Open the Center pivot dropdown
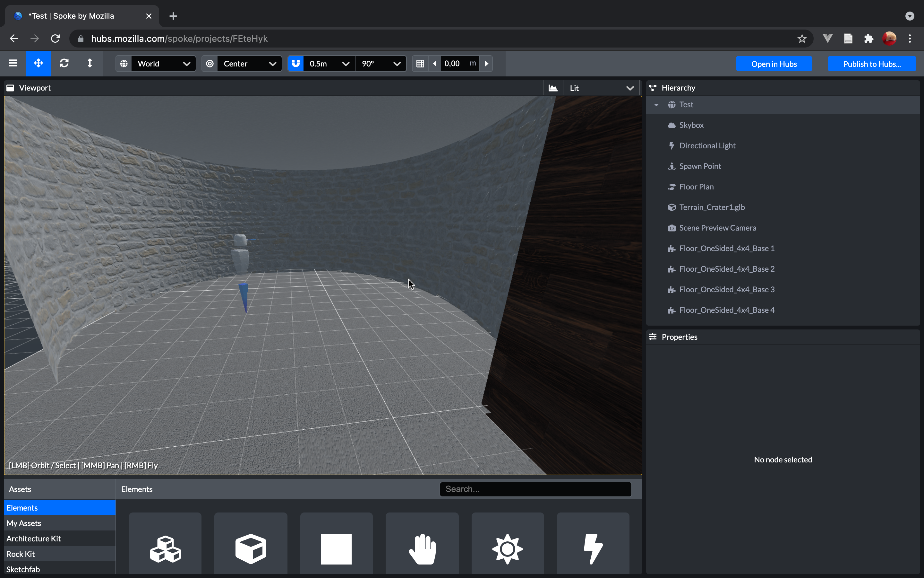 249,64
